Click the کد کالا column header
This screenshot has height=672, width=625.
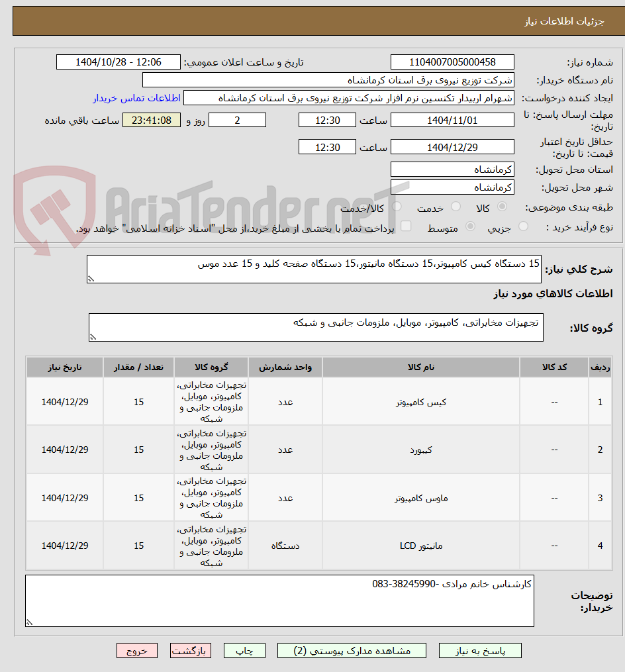pyautogui.click(x=554, y=367)
